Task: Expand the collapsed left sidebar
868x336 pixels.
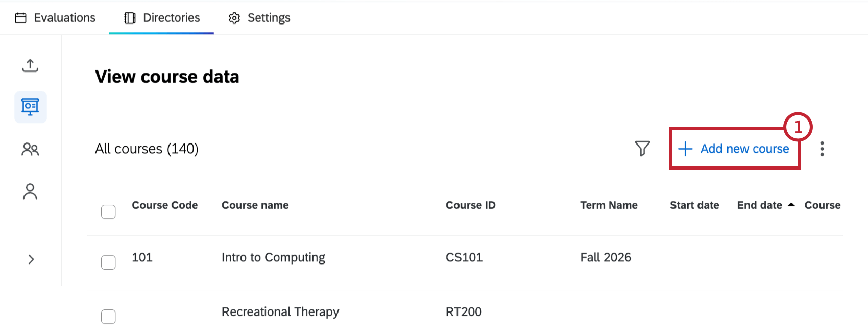Action: pyautogui.click(x=30, y=259)
